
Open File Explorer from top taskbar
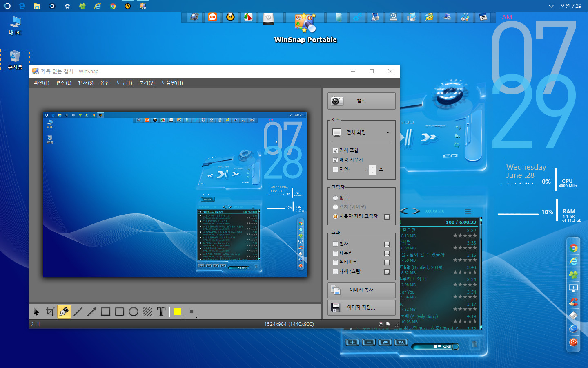(37, 6)
